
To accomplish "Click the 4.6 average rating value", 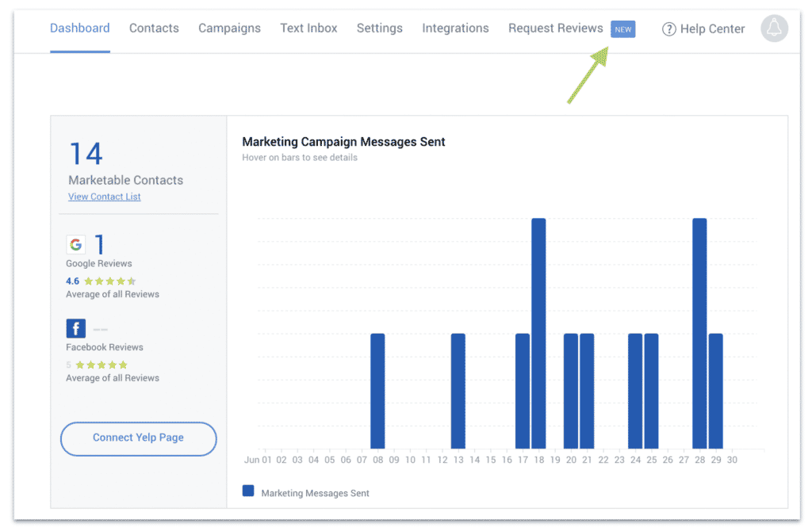I will [72, 281].
